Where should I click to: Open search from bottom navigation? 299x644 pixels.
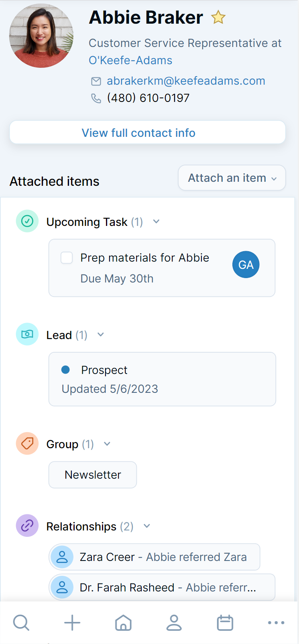pos(21,623)
